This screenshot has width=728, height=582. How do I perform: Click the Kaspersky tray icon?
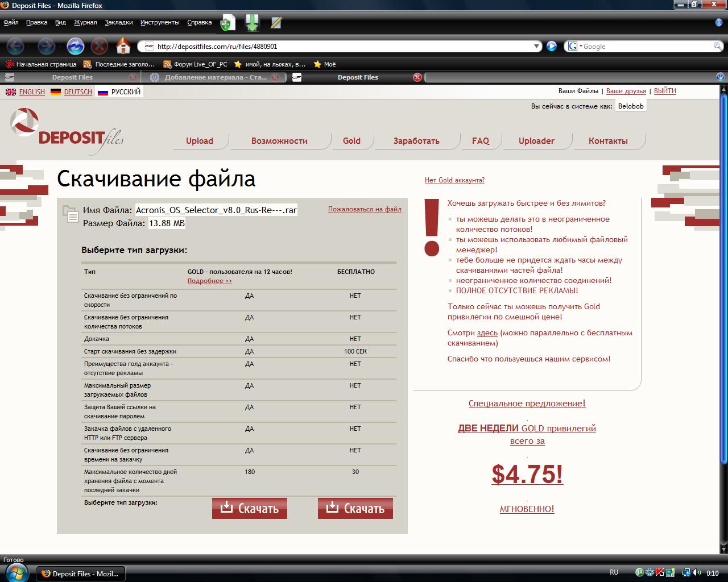tap(660, 573)
